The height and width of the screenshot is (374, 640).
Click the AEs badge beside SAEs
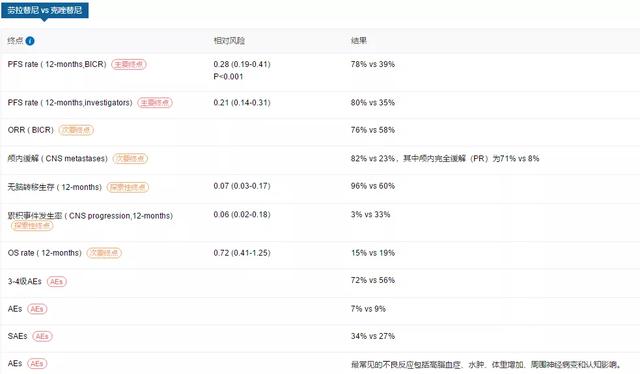(x=42, y=336)
